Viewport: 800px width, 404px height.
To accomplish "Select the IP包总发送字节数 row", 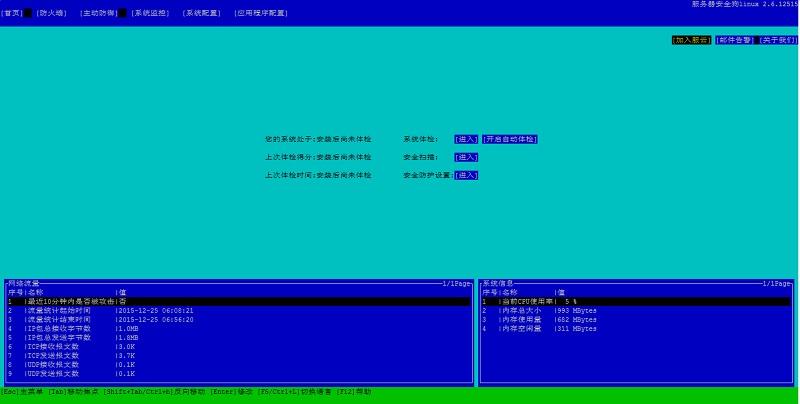I will (x=239, y=338).
